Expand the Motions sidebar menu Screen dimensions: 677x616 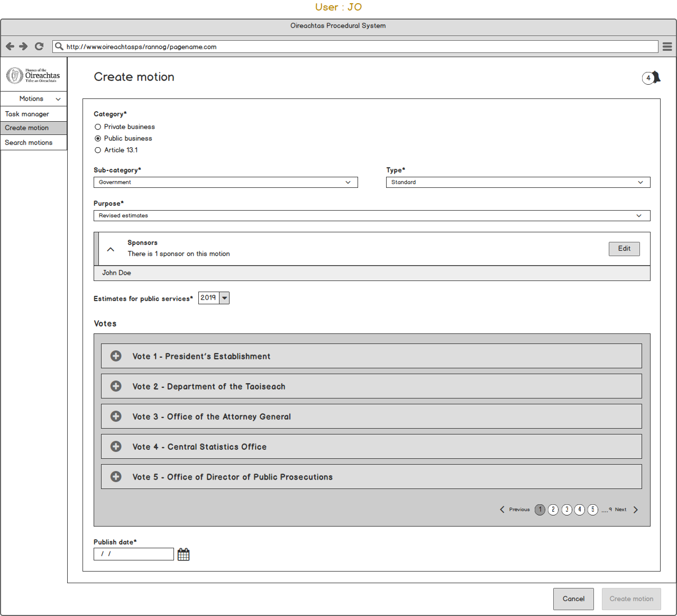click(34, 99)
